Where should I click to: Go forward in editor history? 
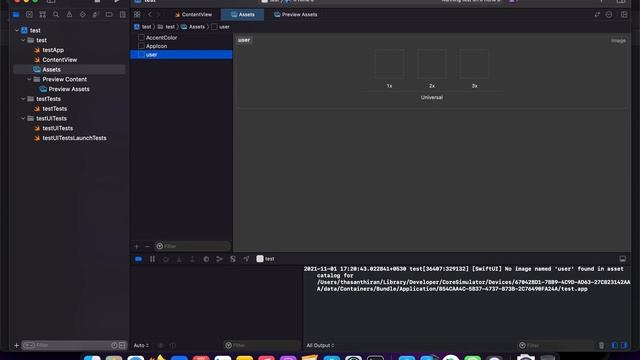(x=158, y=15)
